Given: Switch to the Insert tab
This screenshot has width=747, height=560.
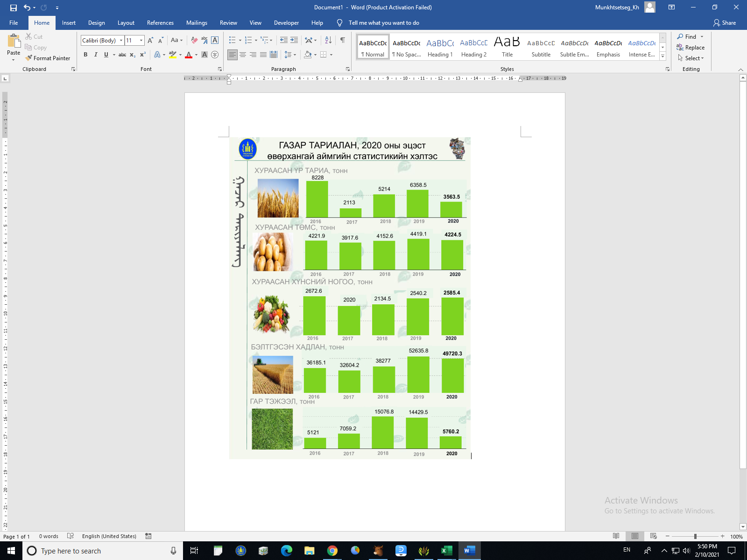Looking at the screenshot, I should 69,23.
